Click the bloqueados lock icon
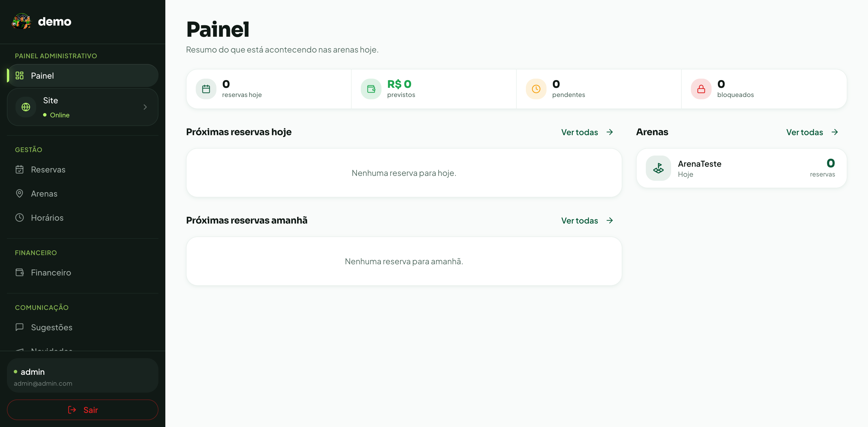This screenshot has height=427, width=868. (701, 89)
